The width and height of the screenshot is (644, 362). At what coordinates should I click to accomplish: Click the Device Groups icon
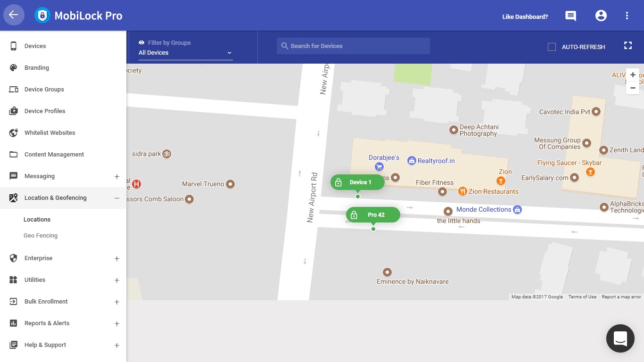point(14,89)
